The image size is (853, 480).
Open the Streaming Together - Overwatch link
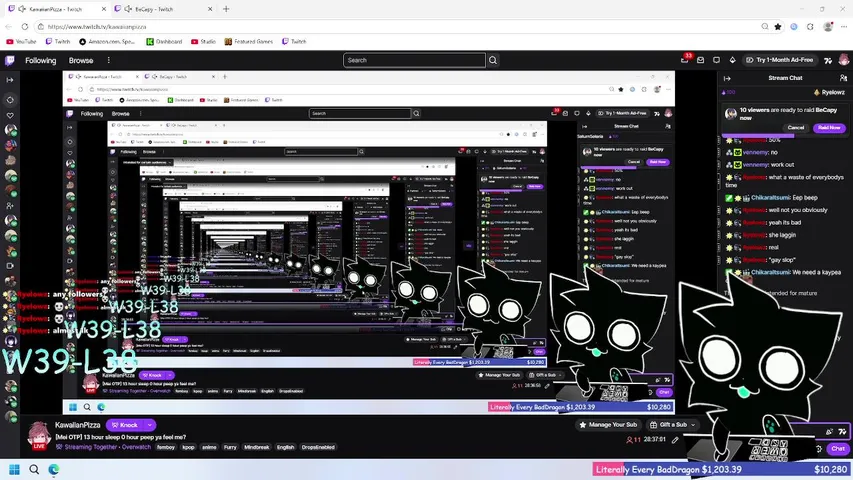coord(103,447)
